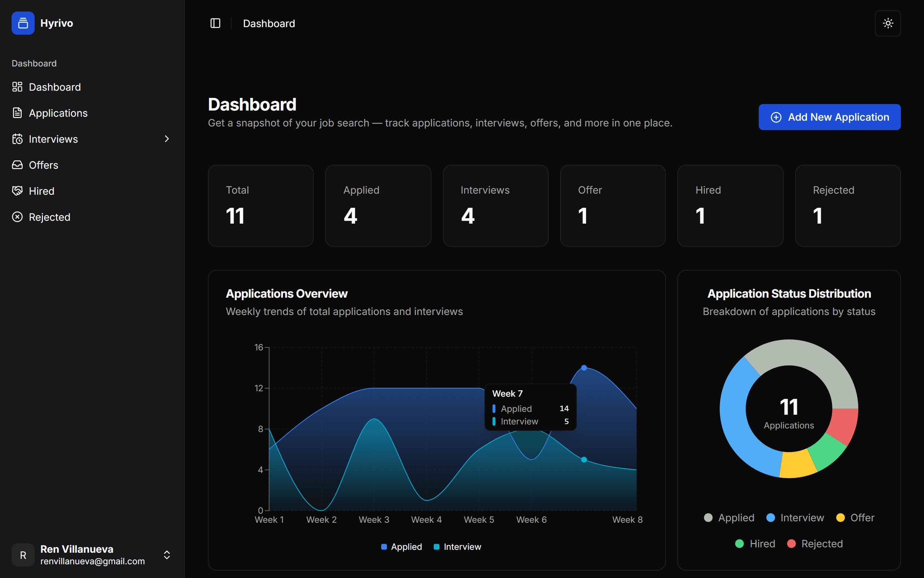Click the Week 4 axis label
The image size is (924, 578).
tap(427, 519)
